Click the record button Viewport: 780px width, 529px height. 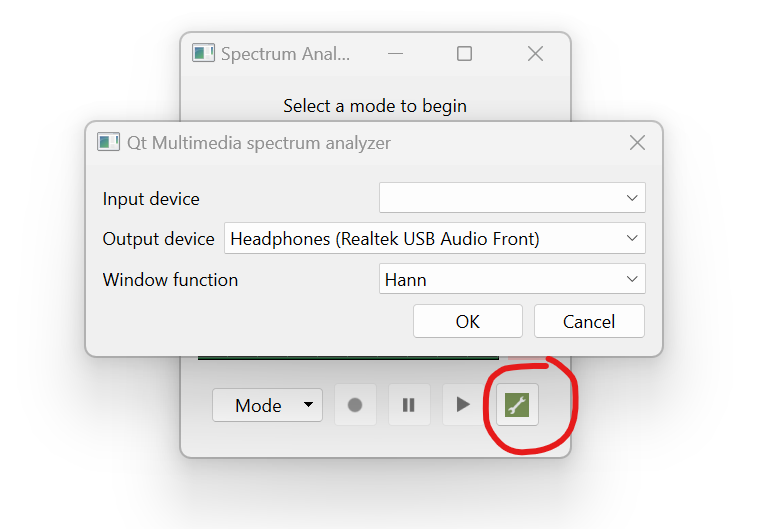pos(355,405)
